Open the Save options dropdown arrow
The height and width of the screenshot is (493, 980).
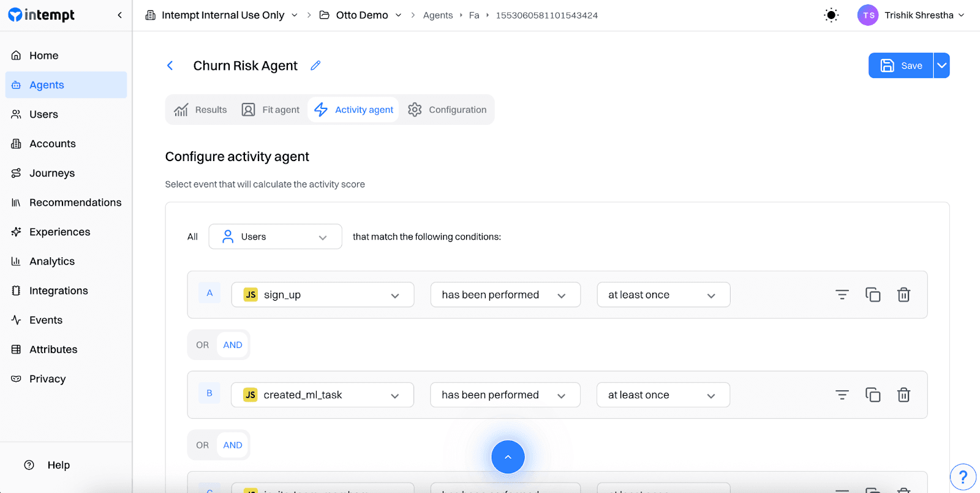click(942, 66)
